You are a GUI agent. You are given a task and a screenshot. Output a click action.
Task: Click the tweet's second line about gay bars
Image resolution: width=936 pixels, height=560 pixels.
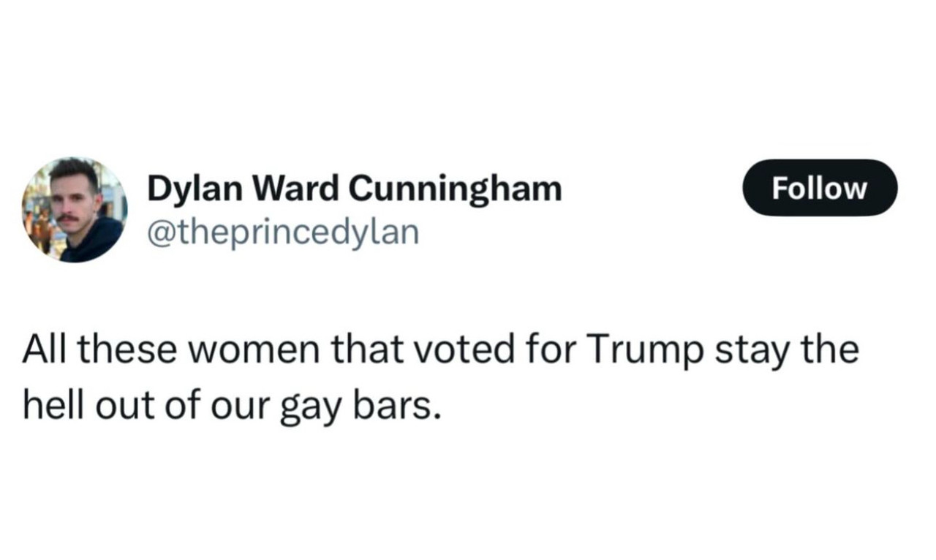[x=233, y=407]
